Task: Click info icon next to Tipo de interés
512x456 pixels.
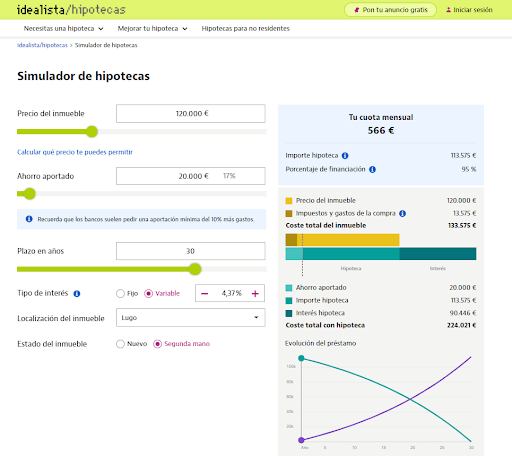Action: (x=77, y=294)
